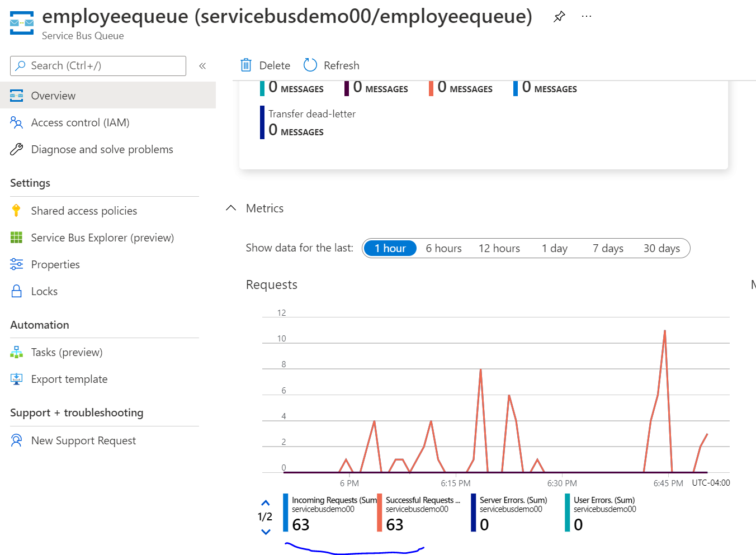Select the 12 hours time range
Screen dimensions: 756x555
[x=499, y=248]
